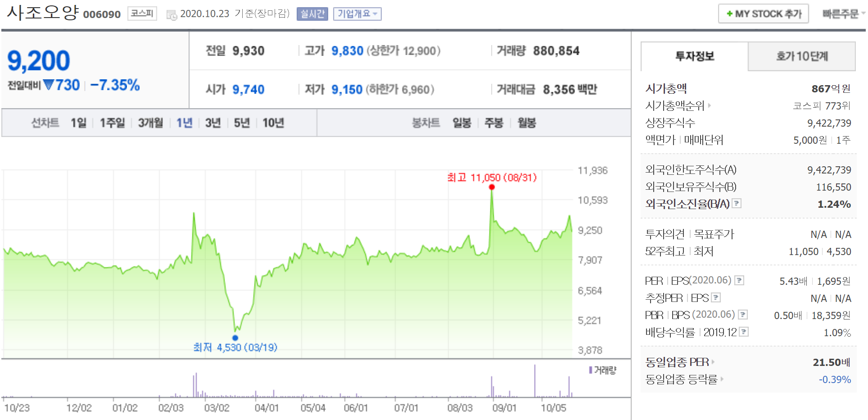Open help icon beside 외국인소진율(B/A)
This screenshot has height=420, width=868.
point(737,203)
